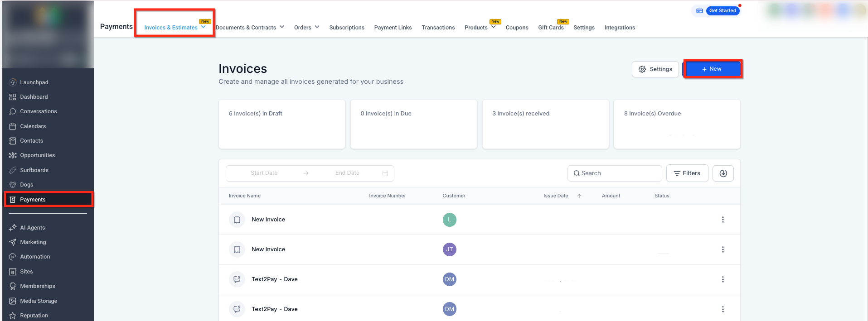Click the End Date field
The height and width of the screenshot is (321, 868).
(347, 173)
